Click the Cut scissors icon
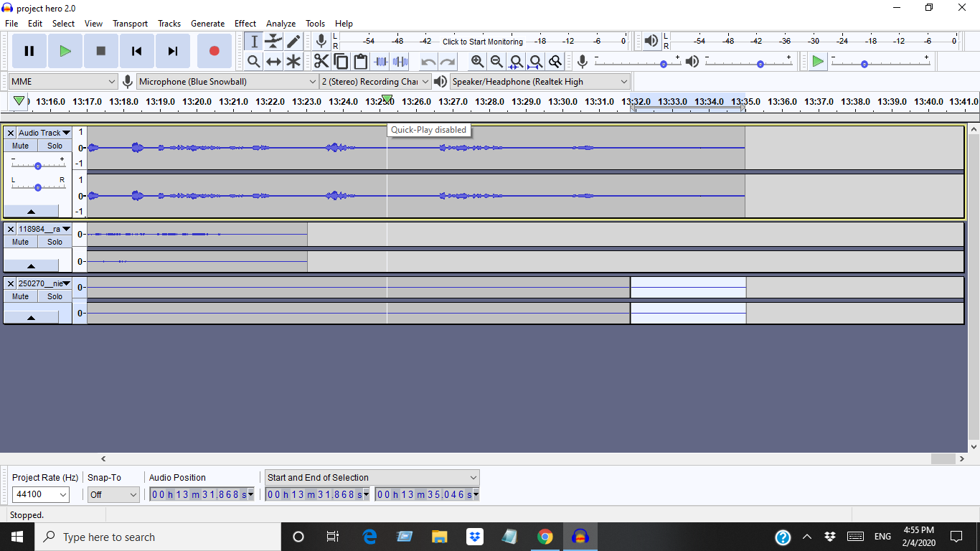 [321, 62]
